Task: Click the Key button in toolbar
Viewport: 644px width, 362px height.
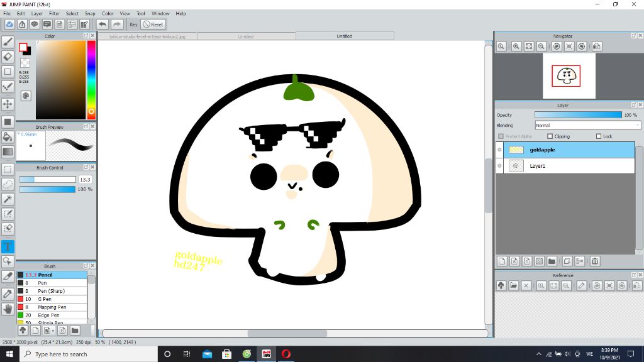Action: tap(133, 25)
